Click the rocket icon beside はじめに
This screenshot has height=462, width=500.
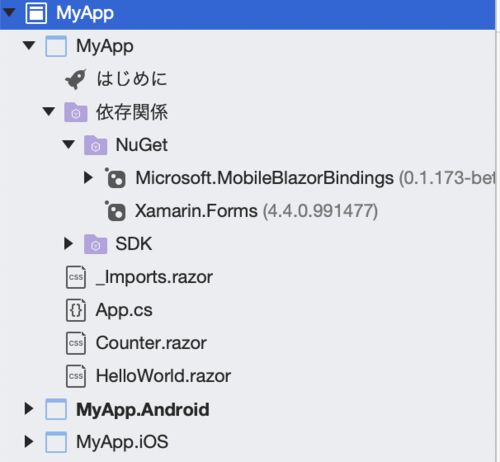coord(76,79)
